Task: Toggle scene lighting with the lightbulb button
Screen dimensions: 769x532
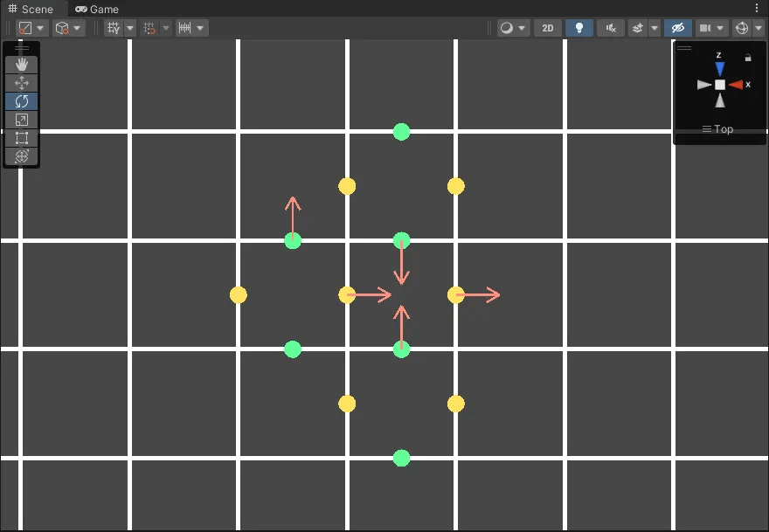Action: pyautogui.click(x=578, y=28)
